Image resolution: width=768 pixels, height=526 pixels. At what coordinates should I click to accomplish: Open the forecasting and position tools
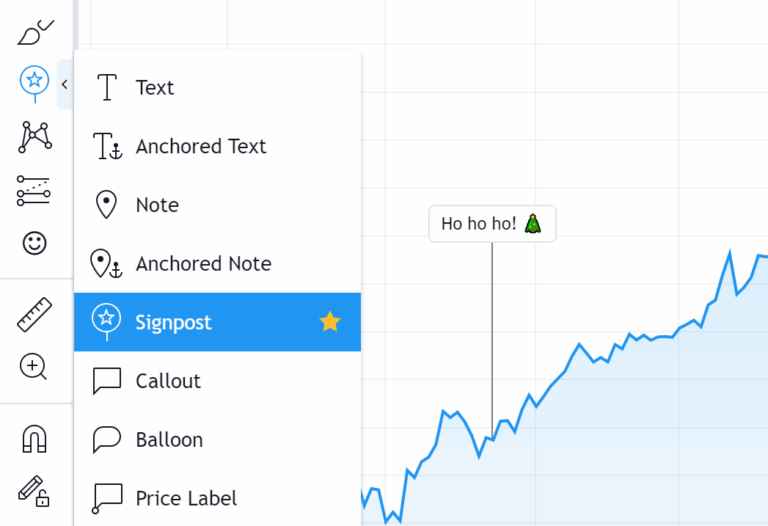35,189
